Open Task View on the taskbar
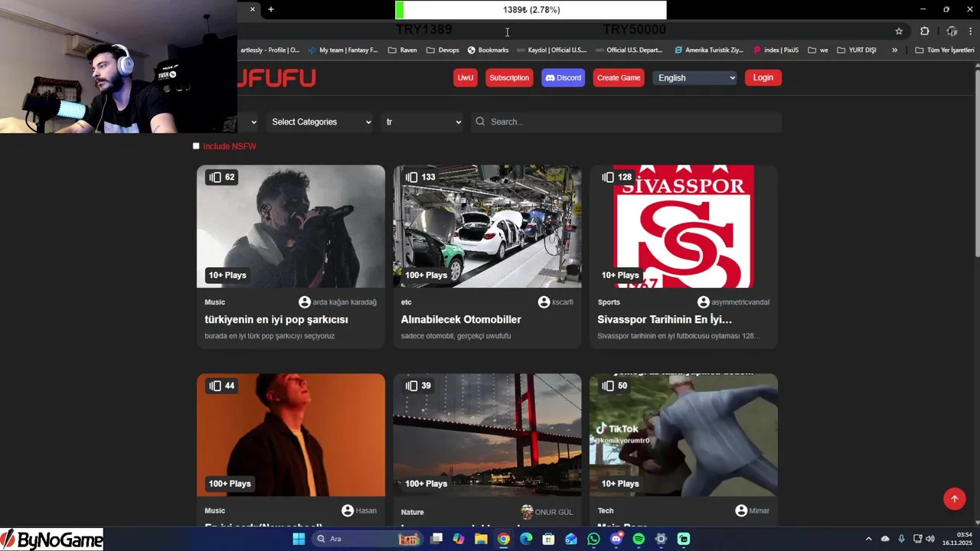This screenshot has width=980, height=551. point(436,539)
